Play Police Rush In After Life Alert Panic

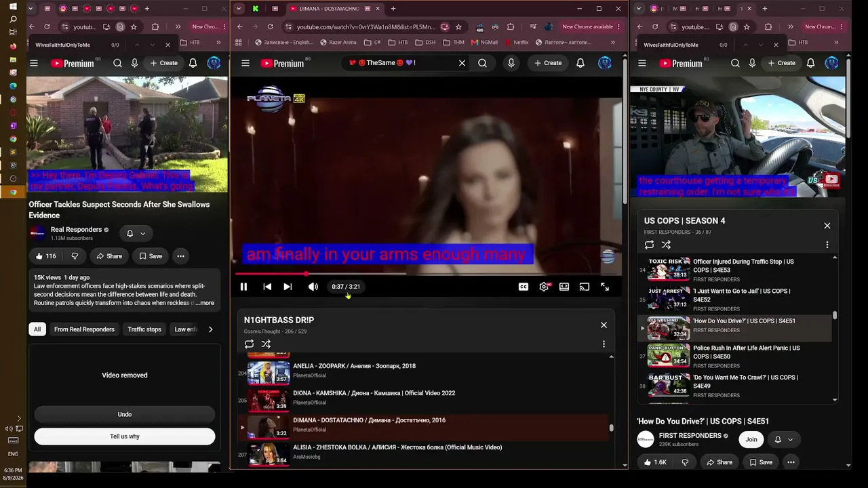tap(735, 357)
